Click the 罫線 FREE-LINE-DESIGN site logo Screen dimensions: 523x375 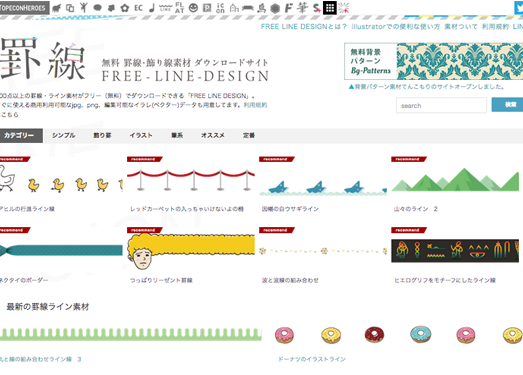click(134, 59)
